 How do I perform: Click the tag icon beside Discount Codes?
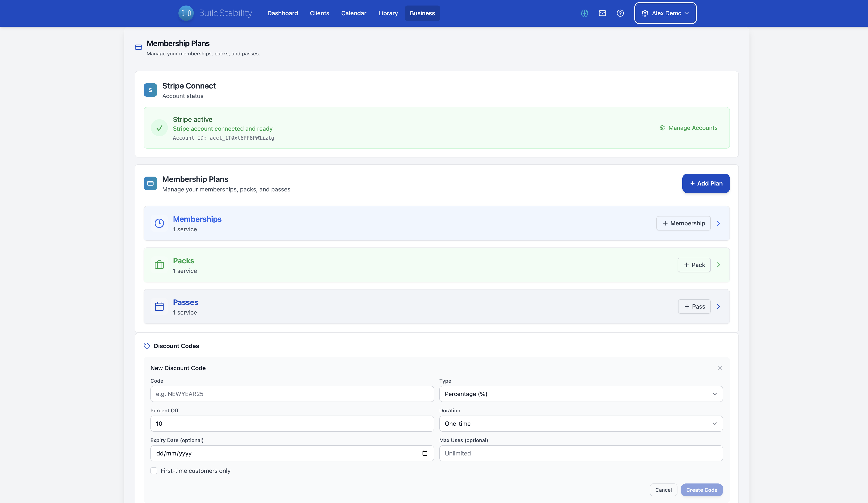[x=147, y=346]
